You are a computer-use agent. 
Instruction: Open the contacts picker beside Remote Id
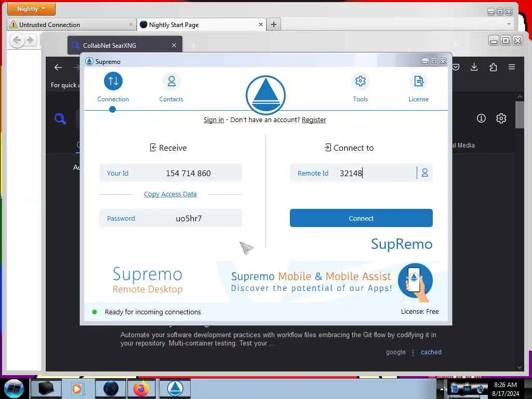pyautogui.click(x=425, y=172)
